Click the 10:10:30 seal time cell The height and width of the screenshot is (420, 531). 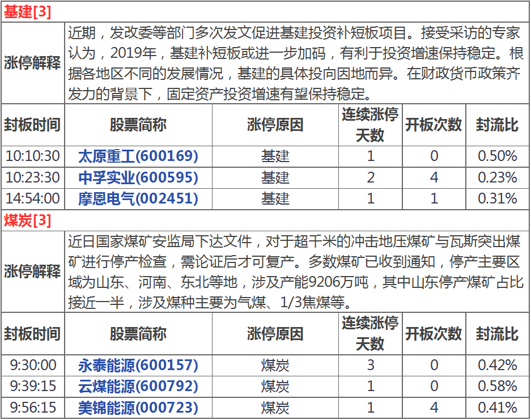[32, 156]
